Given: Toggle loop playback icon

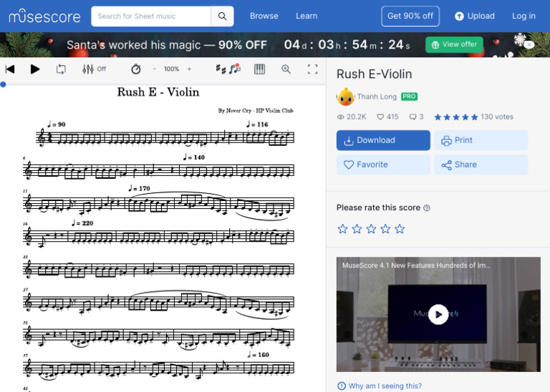Looking at the screenshot, I should tap(61, 69).
